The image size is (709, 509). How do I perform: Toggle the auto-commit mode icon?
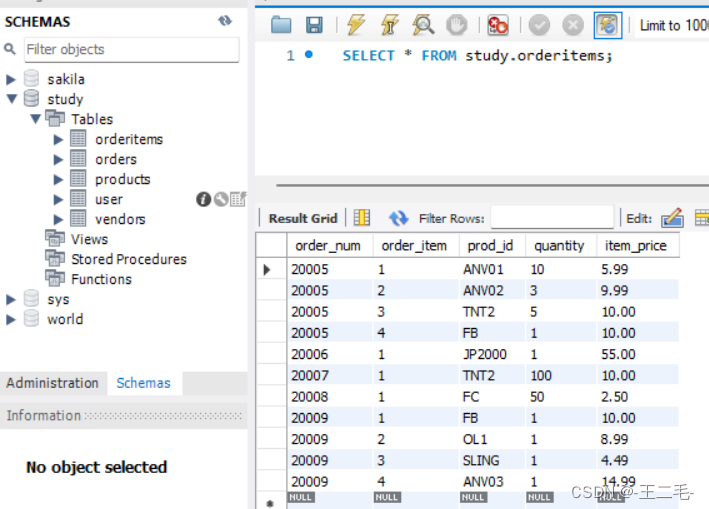point(608,25)
